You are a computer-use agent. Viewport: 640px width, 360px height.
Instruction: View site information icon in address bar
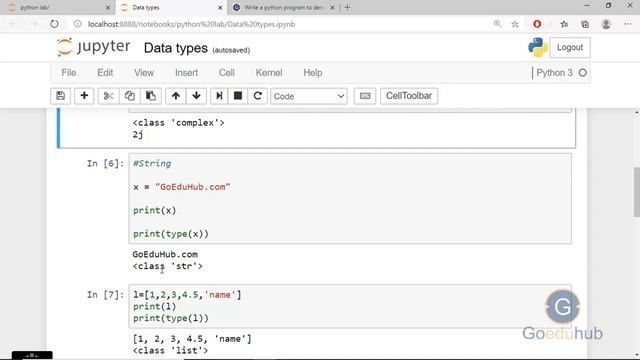click(78, 24)
